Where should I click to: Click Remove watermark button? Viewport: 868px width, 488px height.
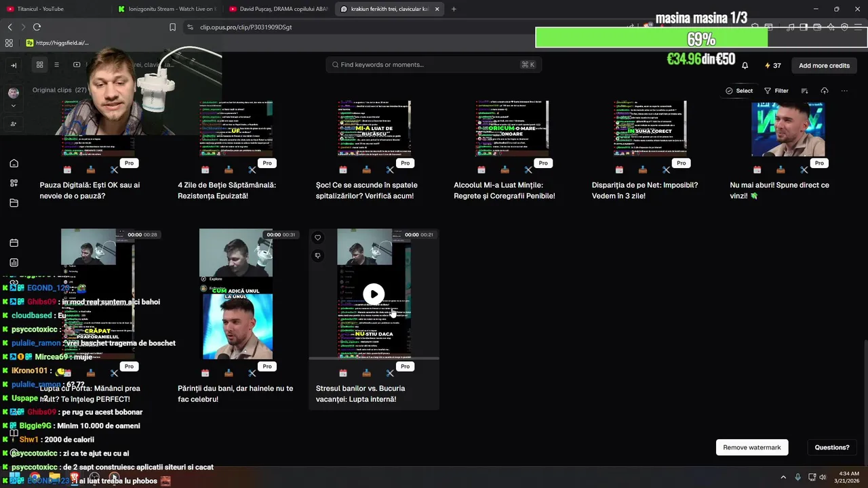[x=751, y=447]
